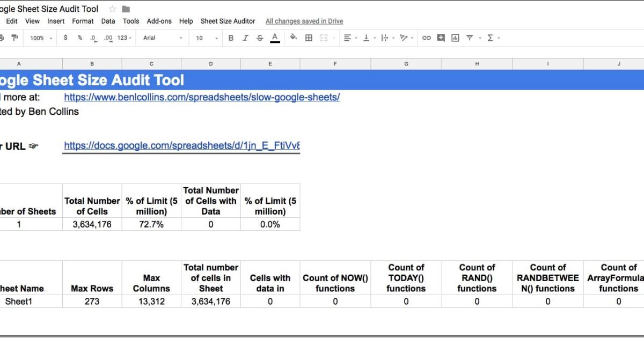Viewport: 644px width, 338px height.
Task: Click the Insert link icon
Action: [x=426, y=38]
